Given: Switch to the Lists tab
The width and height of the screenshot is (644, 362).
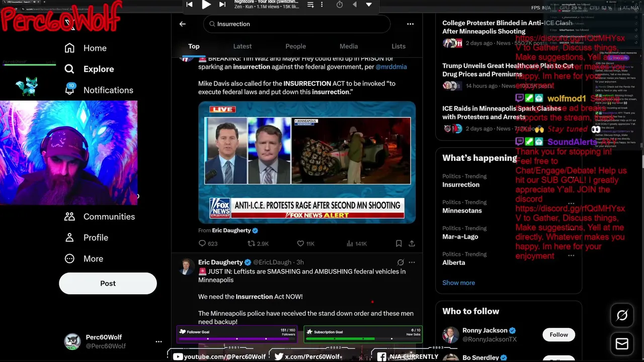Looking at the screenshot, I should [398, 46].
